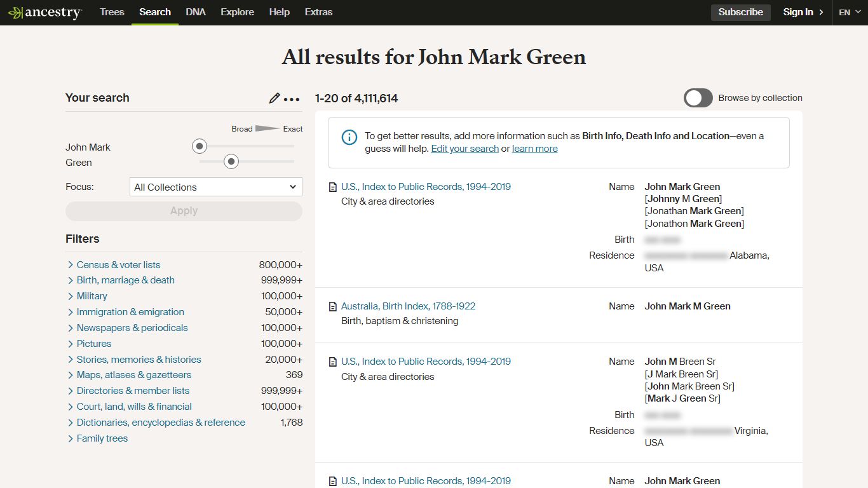Image resolution: width=868 pixels, height=488 pixels.
Task: Click the 1-20 of 4,111,614 result count
Action: pyautogui.click(x=356, y=98)
